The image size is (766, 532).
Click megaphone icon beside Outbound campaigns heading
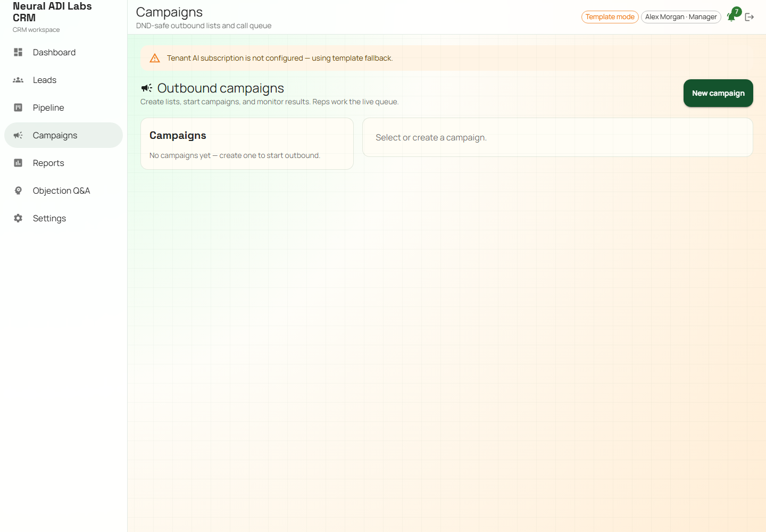(147, 88)
